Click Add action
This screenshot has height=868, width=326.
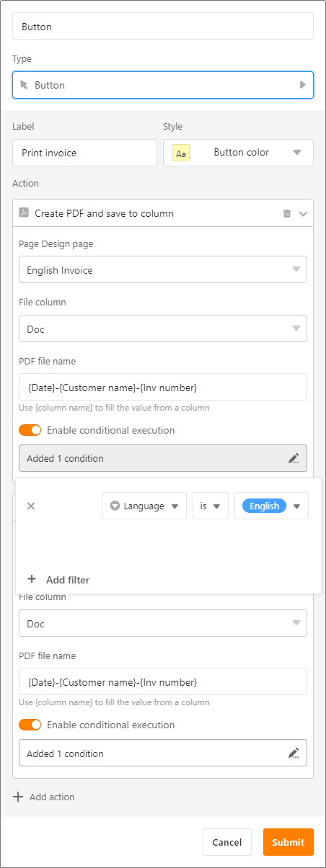click(x=52, y=797)
